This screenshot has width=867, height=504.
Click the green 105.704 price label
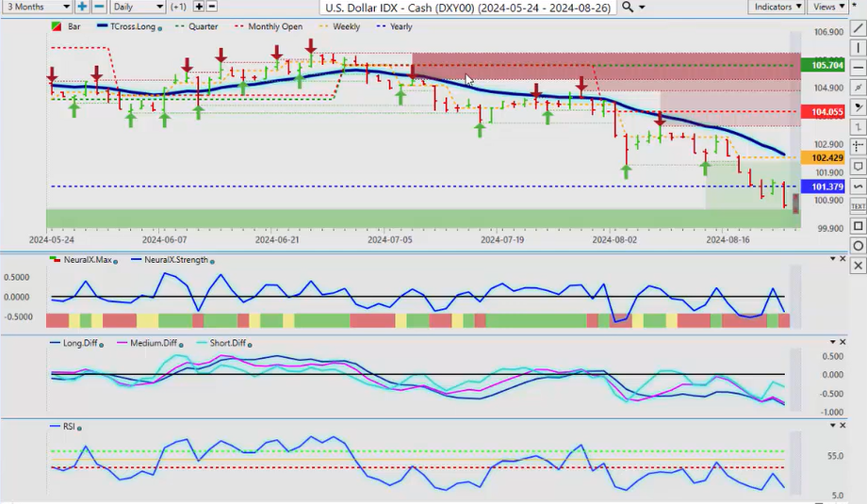820,66
